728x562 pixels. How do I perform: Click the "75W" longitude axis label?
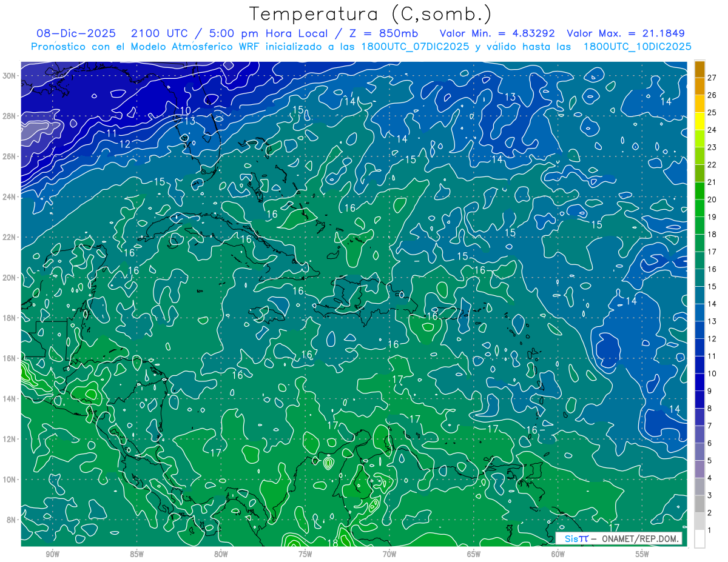click(x=305, y=554)
